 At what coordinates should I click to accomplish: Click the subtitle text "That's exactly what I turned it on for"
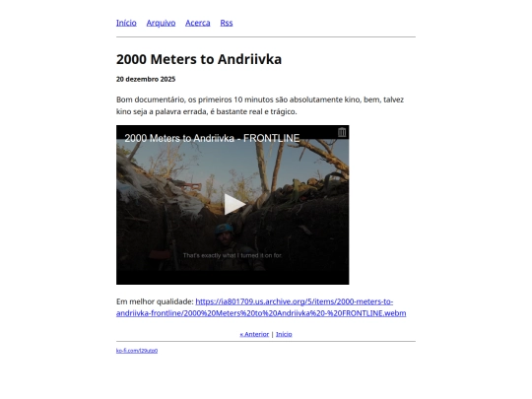click(x=233, y=255)
